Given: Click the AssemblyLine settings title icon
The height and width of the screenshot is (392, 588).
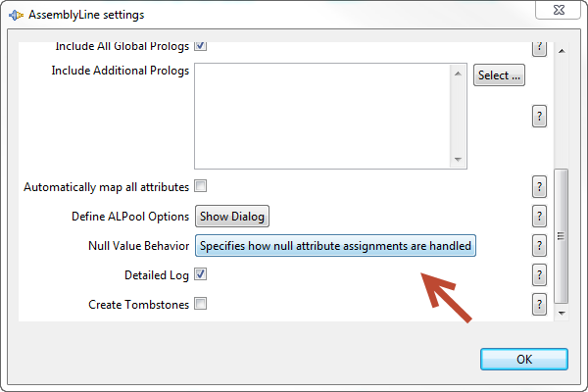Looking at the screenshot, I should click(16, 15).
